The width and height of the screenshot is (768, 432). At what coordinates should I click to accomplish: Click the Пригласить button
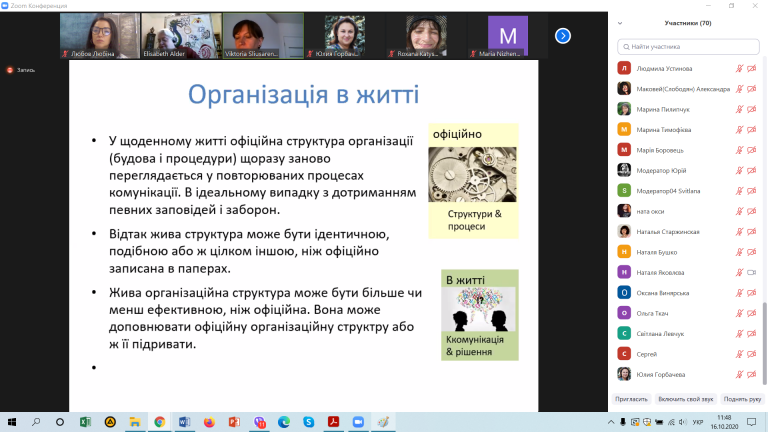coord(631,398)
